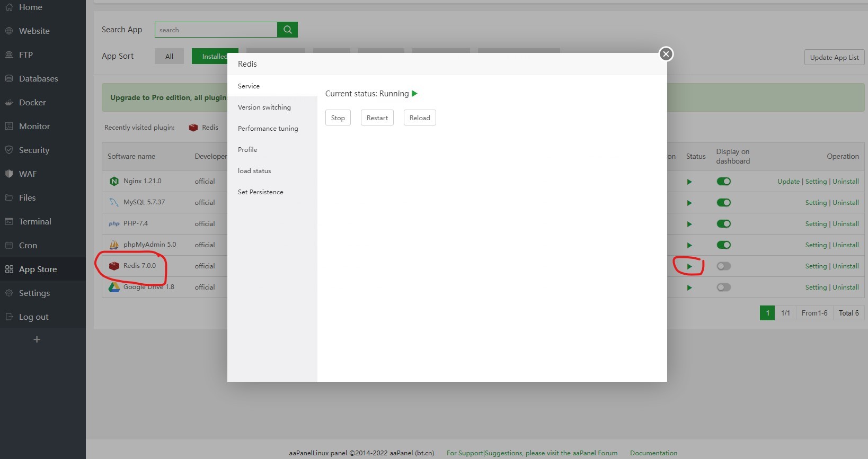This screenshot has height=459, width=868.
Task: Reload the Redis service
Action: (x=420, y=118)
